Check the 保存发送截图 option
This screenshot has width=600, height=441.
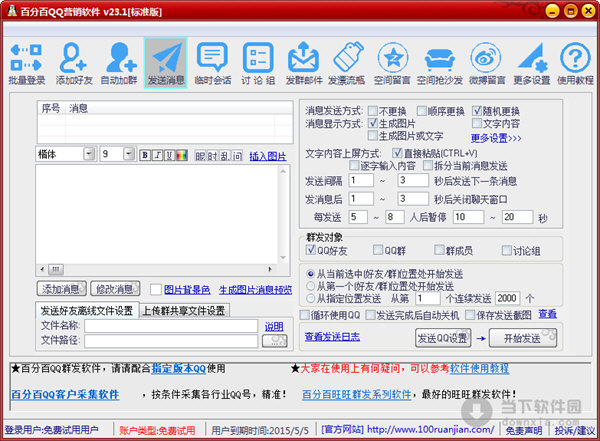point(470,315)
